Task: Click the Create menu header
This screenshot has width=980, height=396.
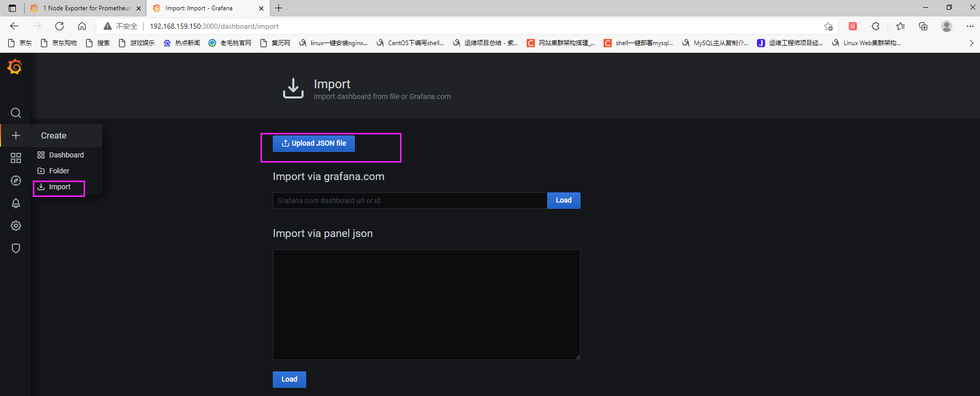Action: pos(67,135)
